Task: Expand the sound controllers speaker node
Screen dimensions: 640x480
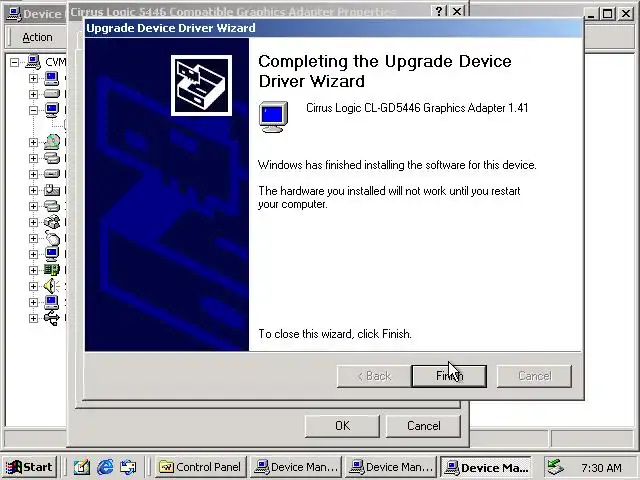Action: (33, 287)
